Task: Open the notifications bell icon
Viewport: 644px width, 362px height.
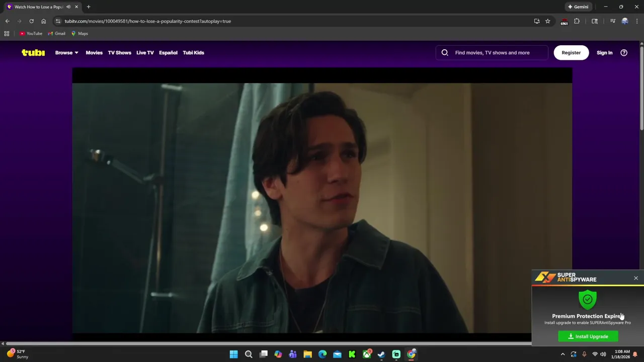Action: 635,354
